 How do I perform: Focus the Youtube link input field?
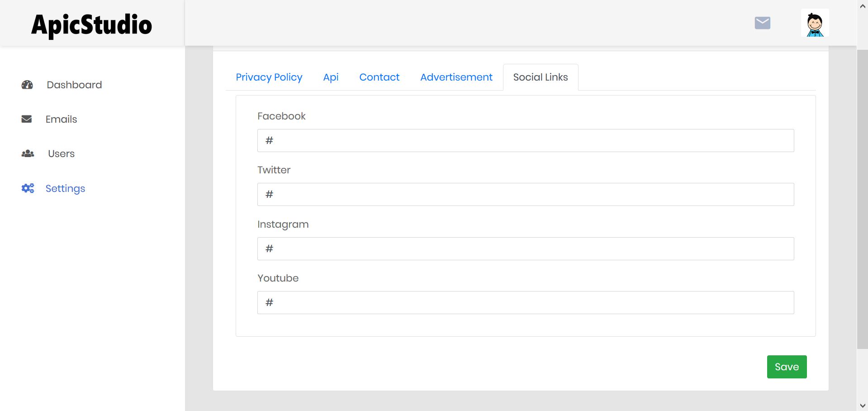coord(526,302)
